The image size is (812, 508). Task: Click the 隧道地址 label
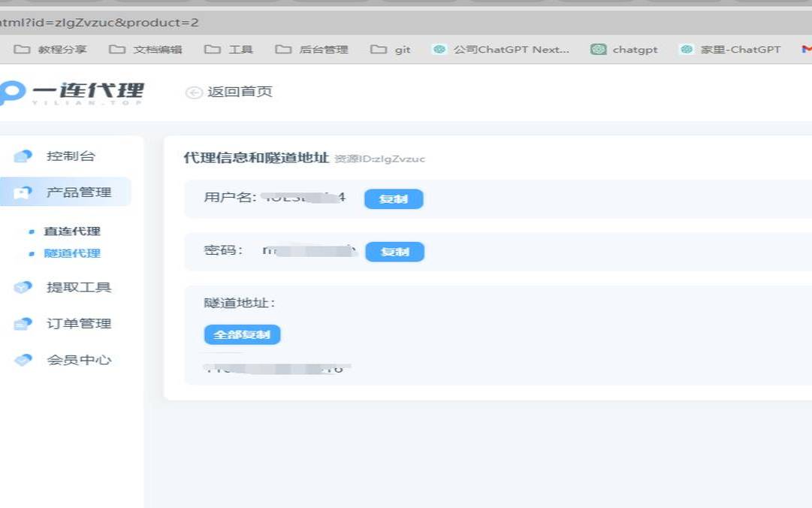240,303
